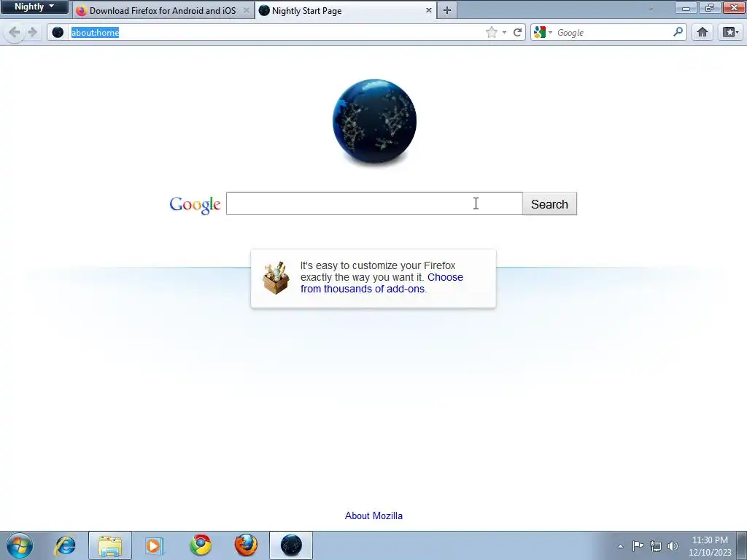747x560 pixels.
Task: Bookmark this page with the star icon
Action: pyautogui.click(x=491, y=32)
